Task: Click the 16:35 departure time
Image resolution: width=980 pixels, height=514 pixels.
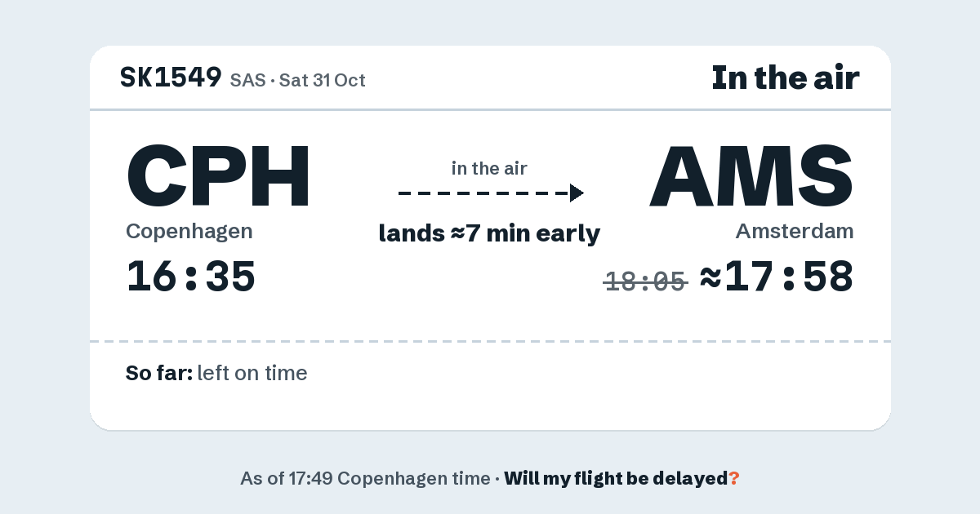Action: pyautogui.click(x=191, y=277)
